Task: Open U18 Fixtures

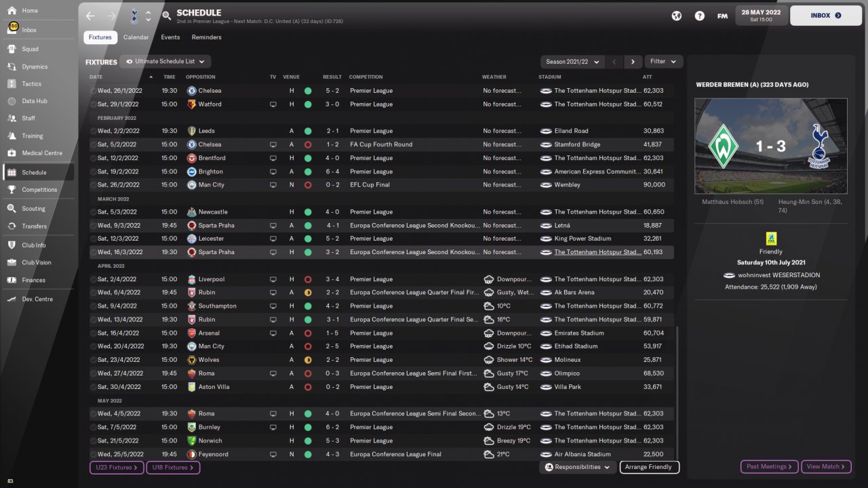Action: pos(173,468)
